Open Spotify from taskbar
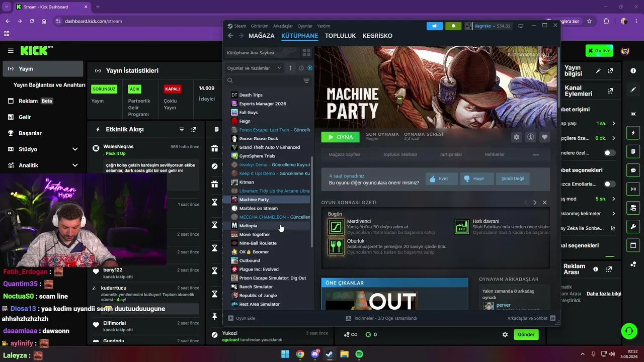Image resolution: width=644 pixels, height=362 pixels. (359, 354)
